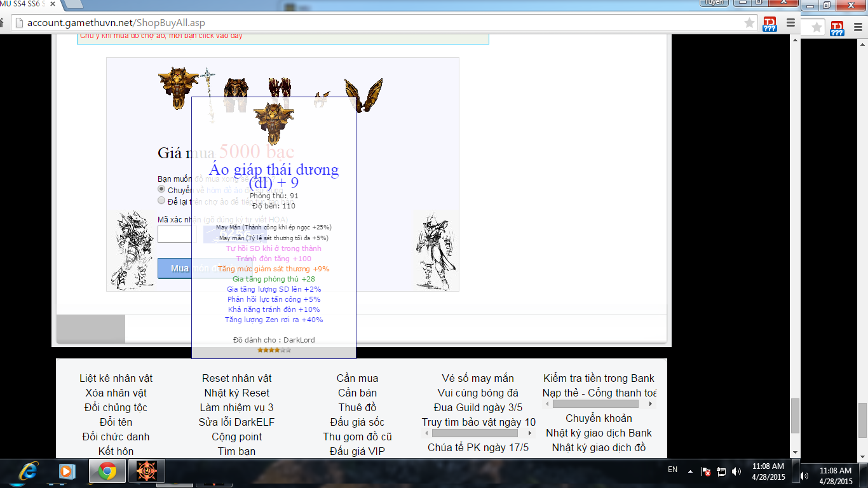Open 'Kiểm tra tiền trong Bank' link
The image size is (868, 488).
click(599, 378)
